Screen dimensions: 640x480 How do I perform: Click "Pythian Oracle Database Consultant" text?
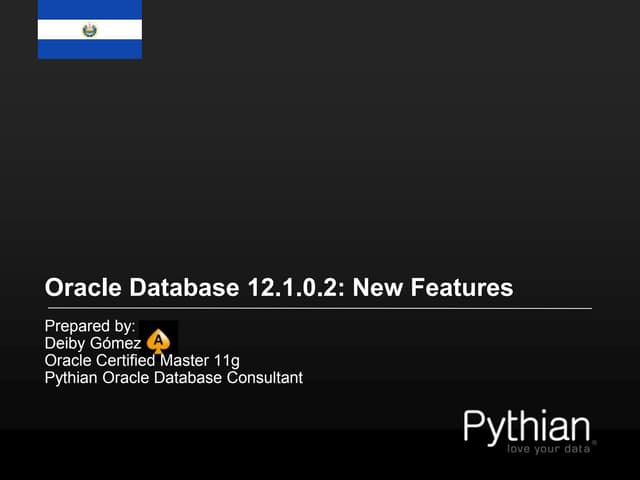pyautogui.click(x=173, y=377)
